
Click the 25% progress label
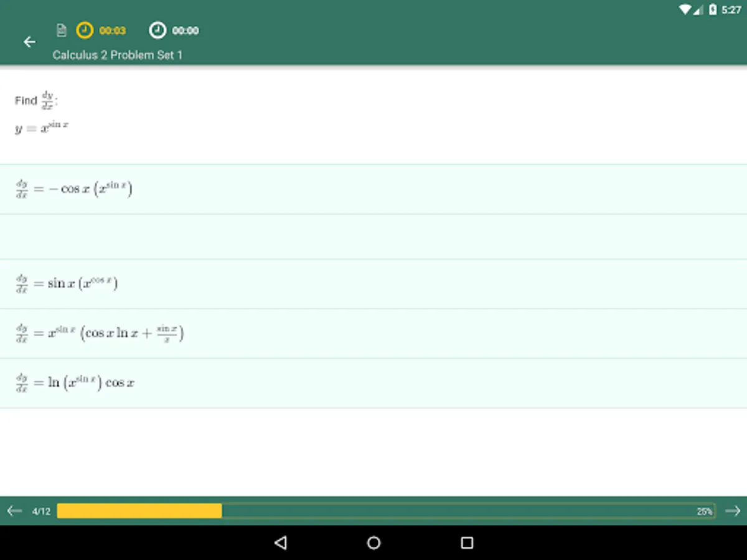coord(704,511)
